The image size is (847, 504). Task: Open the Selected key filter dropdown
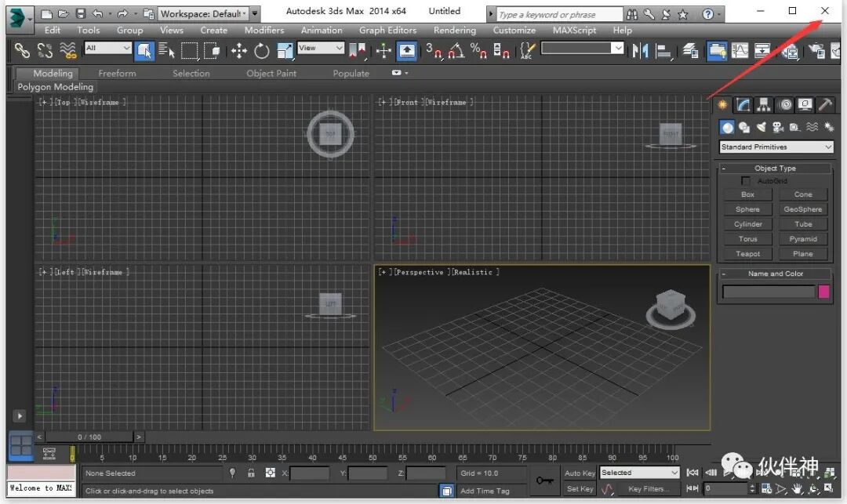click(640, 473)
